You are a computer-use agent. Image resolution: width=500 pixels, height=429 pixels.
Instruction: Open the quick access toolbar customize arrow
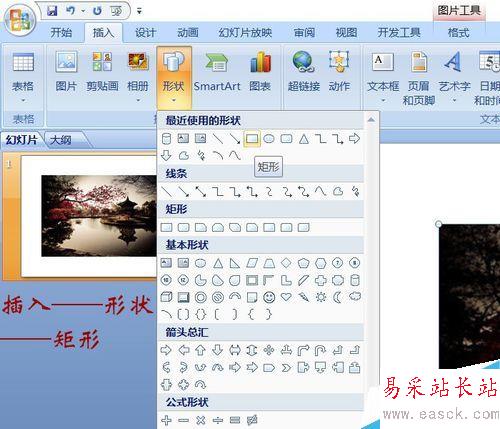tap(139, 11)
